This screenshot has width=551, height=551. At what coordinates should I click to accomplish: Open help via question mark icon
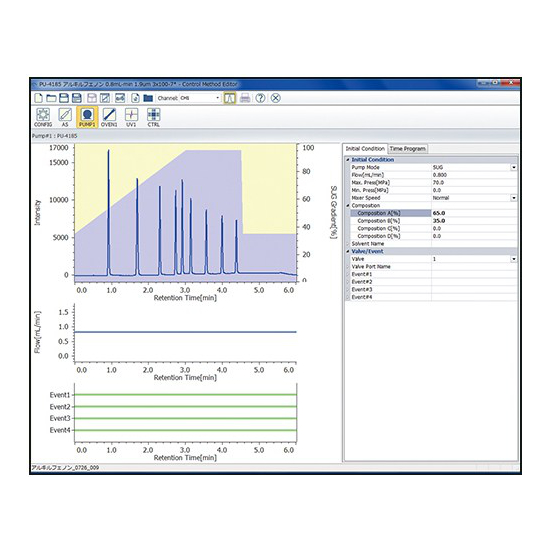point(260,98)
